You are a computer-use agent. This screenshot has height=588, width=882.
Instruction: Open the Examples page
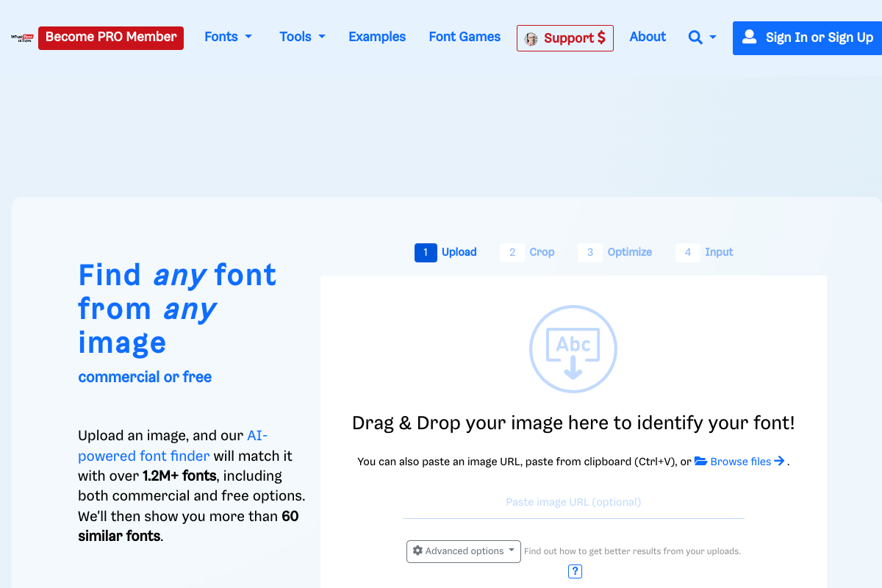(x=377, y=37)
